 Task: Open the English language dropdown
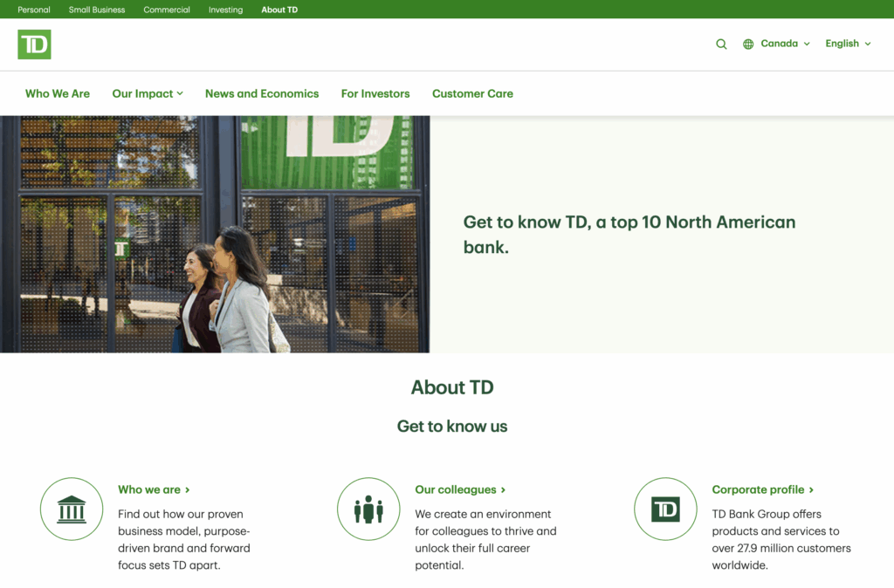(848, 44)
